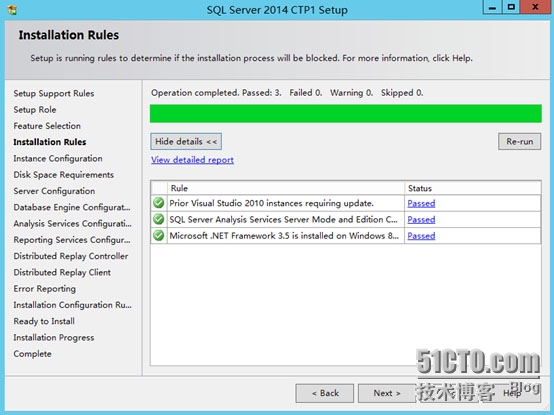Click SQL Server Analysis Services Server Mode rule text
This screenshot has height=415, width=554.
pos(283,220)
